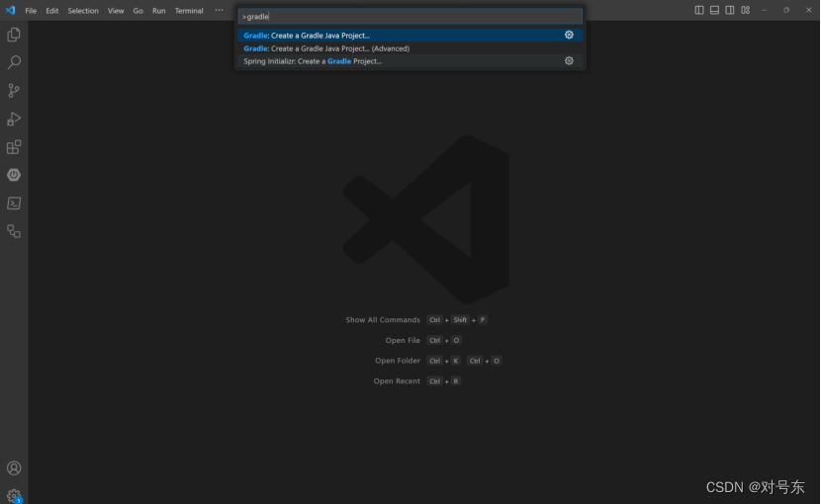Minimize the VS Code window
This screenshot has height=504, width=821.
[x=764, y=10]
